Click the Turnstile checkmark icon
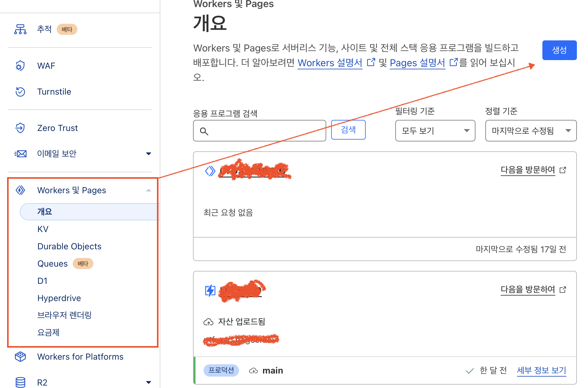The height and width of the screenshot is (388, 588). [20, 92]
